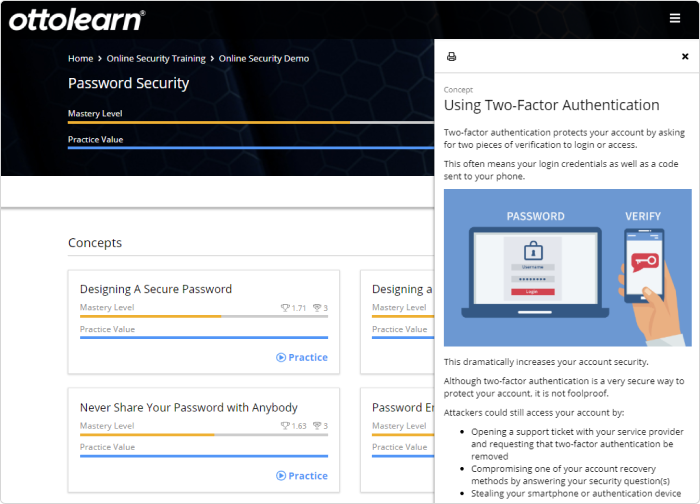Click Mastery Level bar on Secure Password card

(x=203, y=316)
